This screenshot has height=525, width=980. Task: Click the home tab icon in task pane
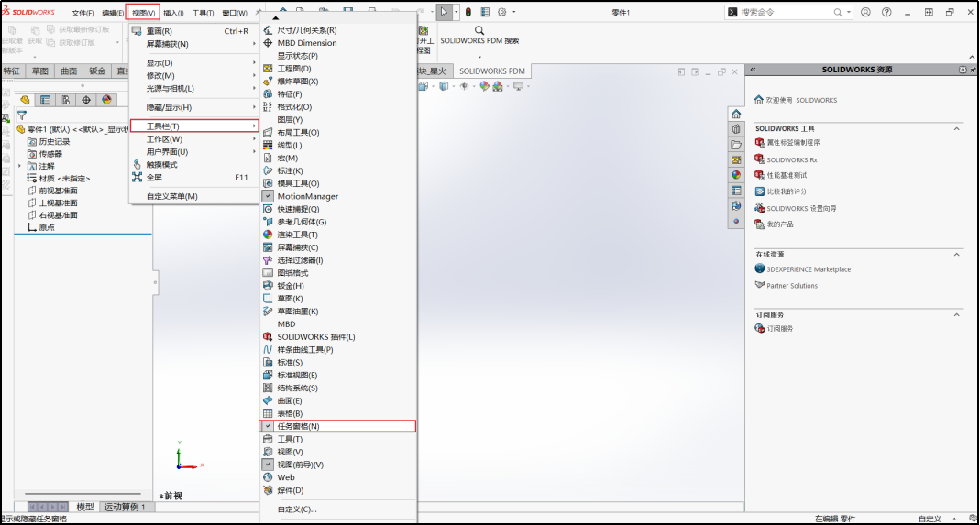736,114
